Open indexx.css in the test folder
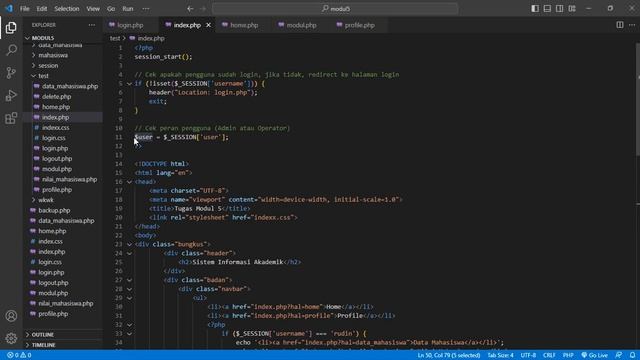 [56, 128]
